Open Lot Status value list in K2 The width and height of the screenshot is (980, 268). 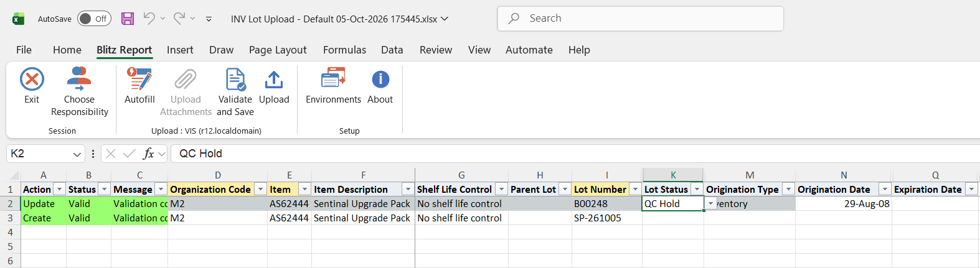click(710, 204)
